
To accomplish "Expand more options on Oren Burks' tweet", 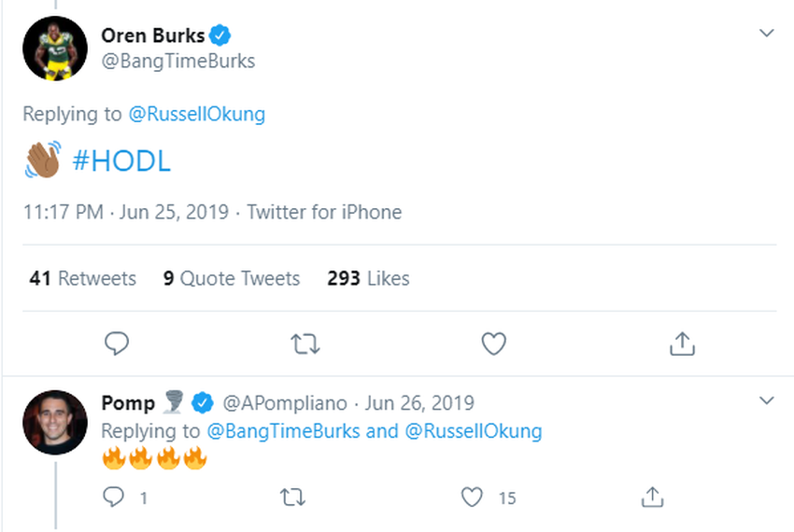I will [767, 34].
